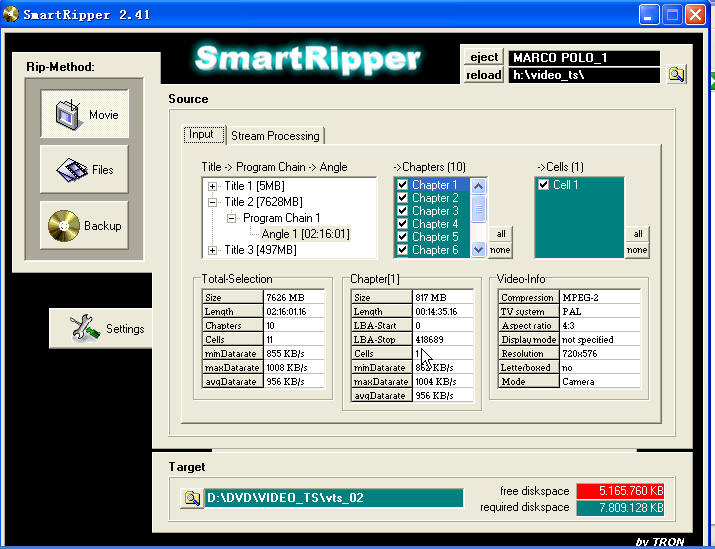The height and width of the screenshot is (549, 715).
Task: Open the Settings panel
Action: click(x=101, y=328)
